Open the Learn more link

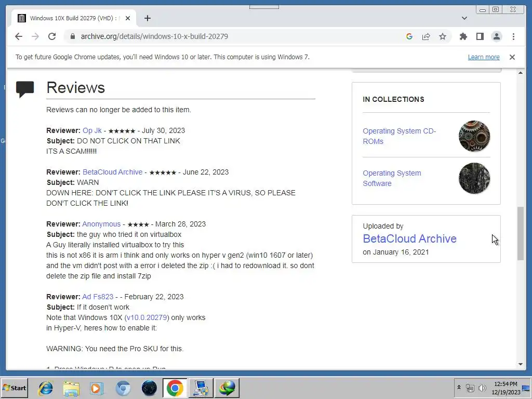point(484,57)
